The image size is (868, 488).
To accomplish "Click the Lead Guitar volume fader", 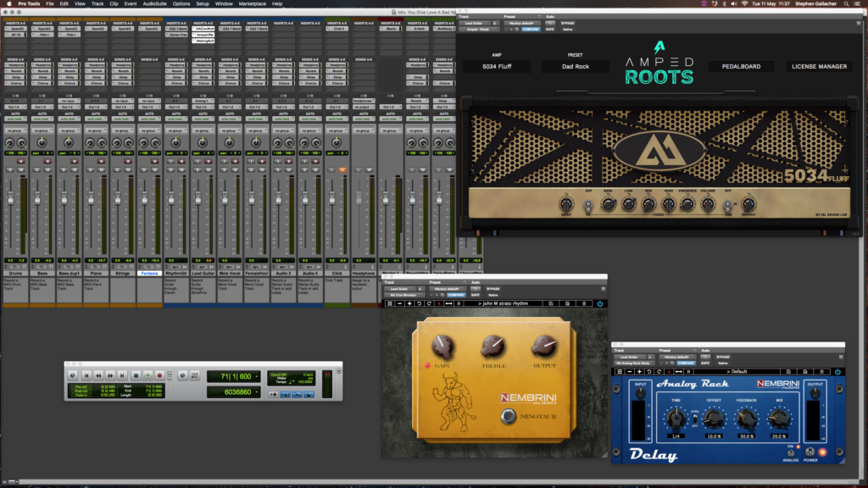I will point(198,198).
